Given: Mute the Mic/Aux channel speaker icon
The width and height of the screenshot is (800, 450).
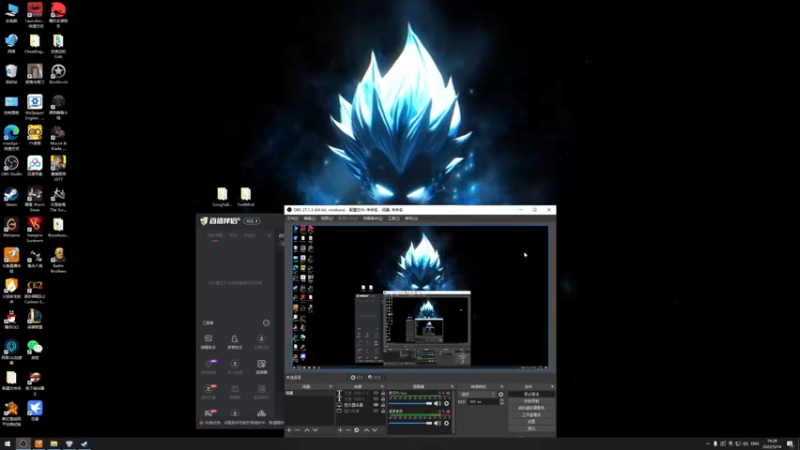Looking at the screenshot, I should [x=437, y=403].
